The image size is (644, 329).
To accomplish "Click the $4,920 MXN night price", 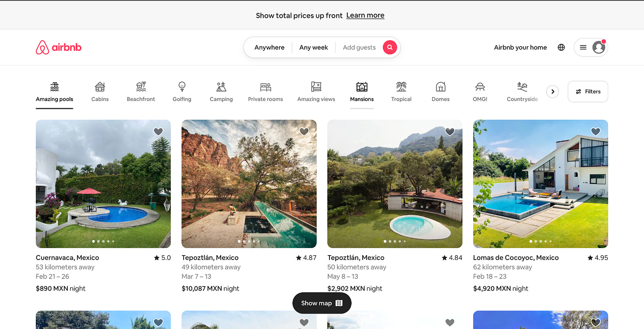I will [501, 288].
